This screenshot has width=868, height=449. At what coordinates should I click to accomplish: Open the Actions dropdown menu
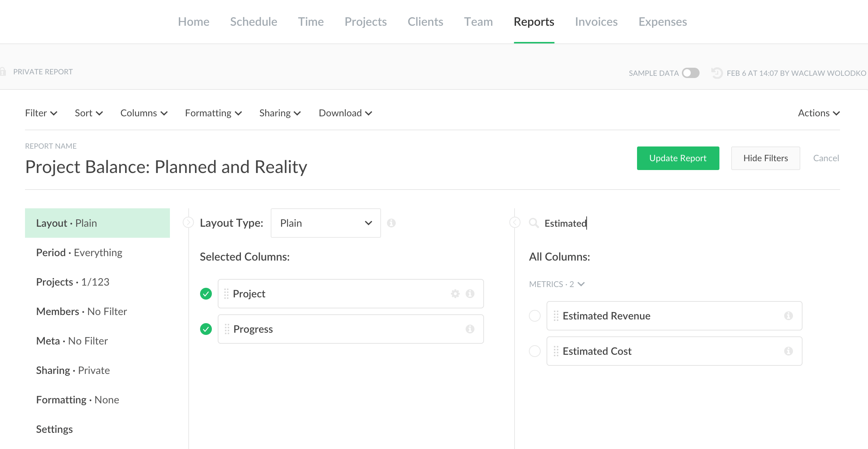818,113
